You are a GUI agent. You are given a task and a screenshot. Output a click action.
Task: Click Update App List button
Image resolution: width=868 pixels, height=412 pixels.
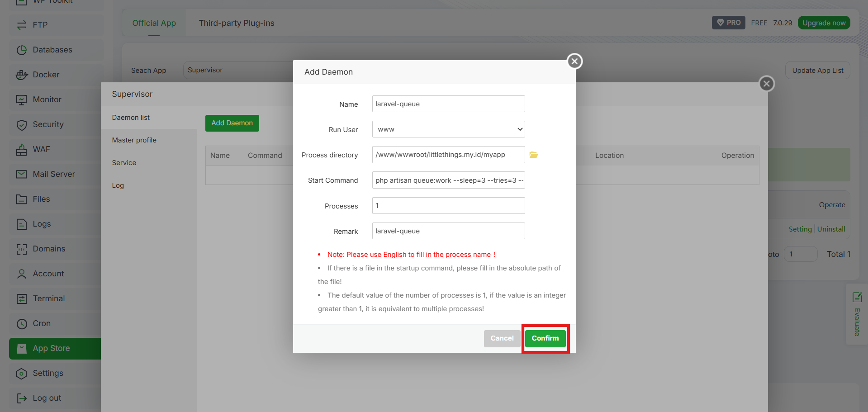click(817, 70)
